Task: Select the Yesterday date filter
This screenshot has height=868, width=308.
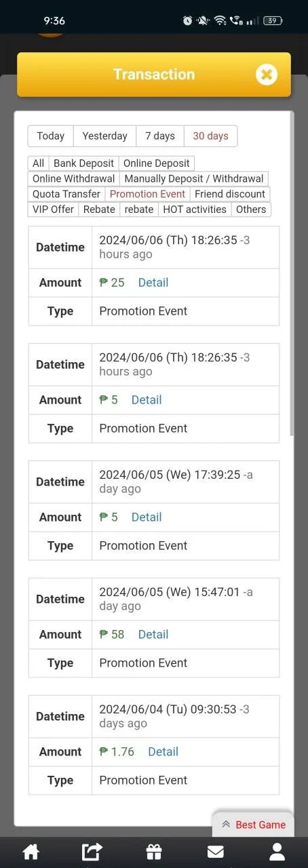Action: coord(105,136)
